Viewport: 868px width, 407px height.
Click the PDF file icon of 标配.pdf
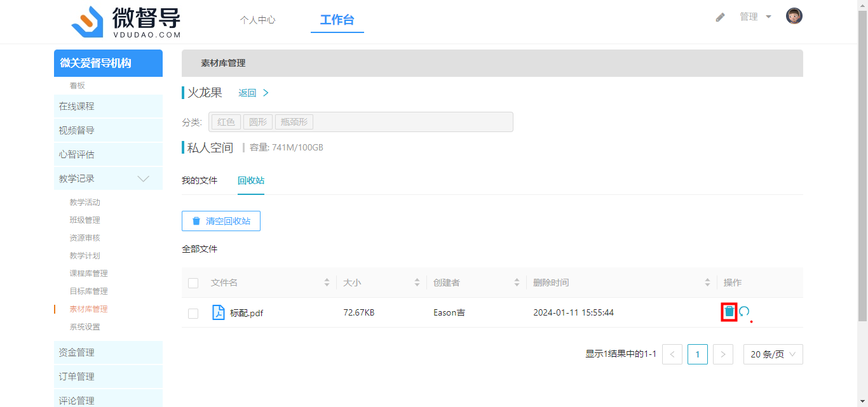pyautogui.click(x=218, y=312)
